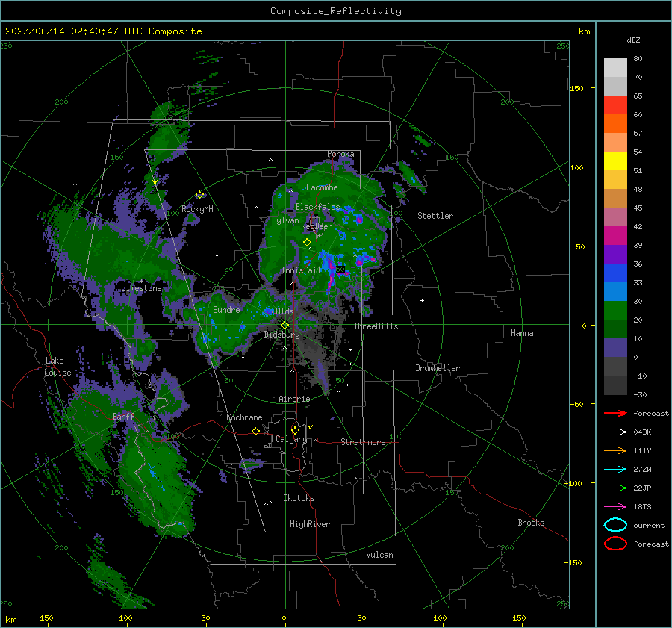The width and height of the screenshot is (672, 628).
Task: Click the 04DK legend label text
Action: (x=642, y=432)
